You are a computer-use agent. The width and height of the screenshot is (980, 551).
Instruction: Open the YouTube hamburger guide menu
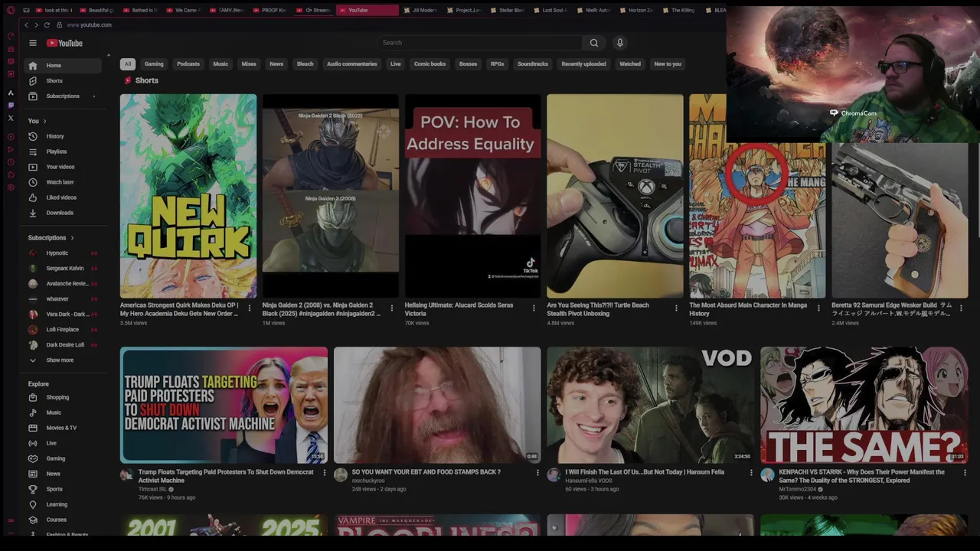tap(33, 43)
